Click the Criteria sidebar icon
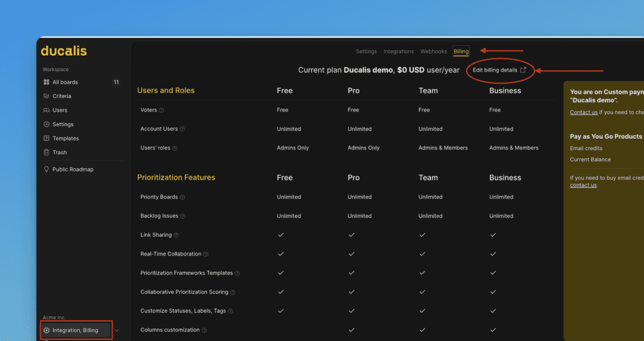Image resolution: width=644 pixels, height=341 pixels. pyautogui.click(x=47, y=96)
